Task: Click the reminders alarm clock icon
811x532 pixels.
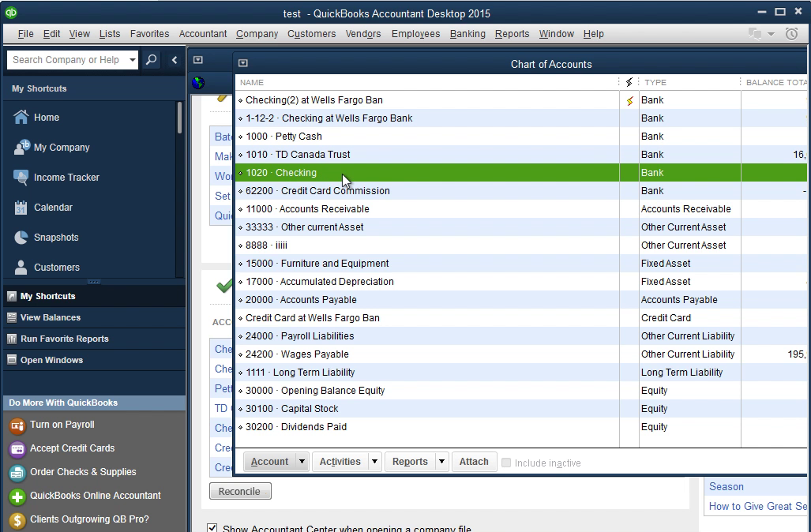Action: 791,34
